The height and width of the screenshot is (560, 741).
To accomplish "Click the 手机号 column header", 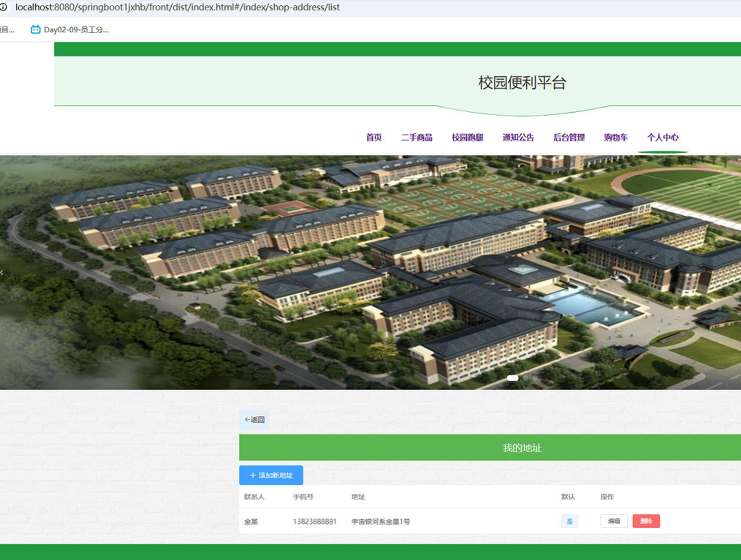I will tap(303, 497).
